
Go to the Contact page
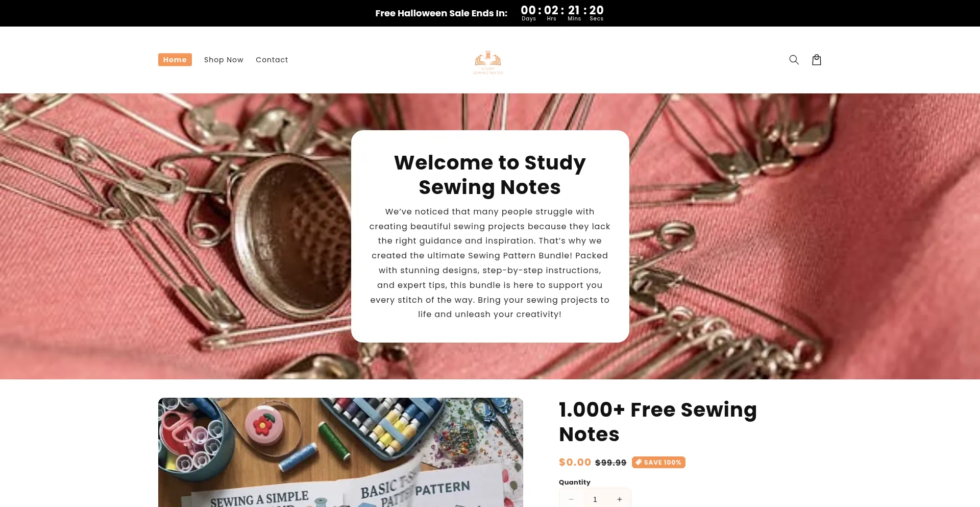tap(272, 60)
